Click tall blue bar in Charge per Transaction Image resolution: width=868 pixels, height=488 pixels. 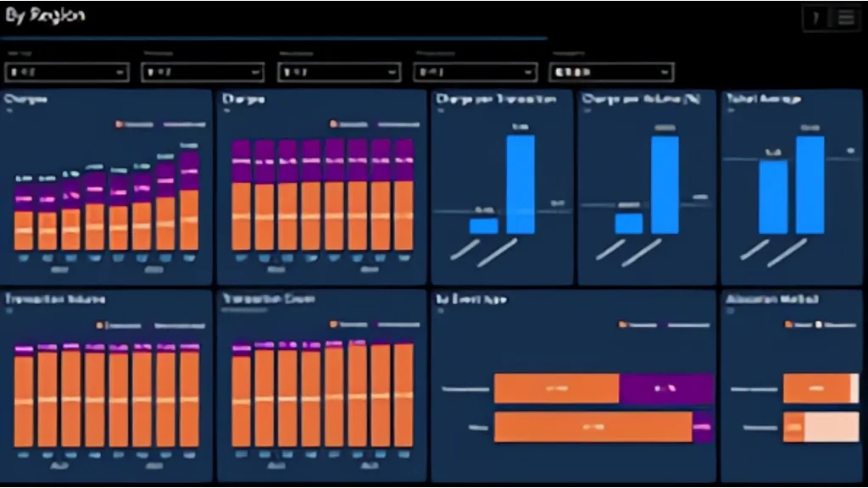[520, 184]
